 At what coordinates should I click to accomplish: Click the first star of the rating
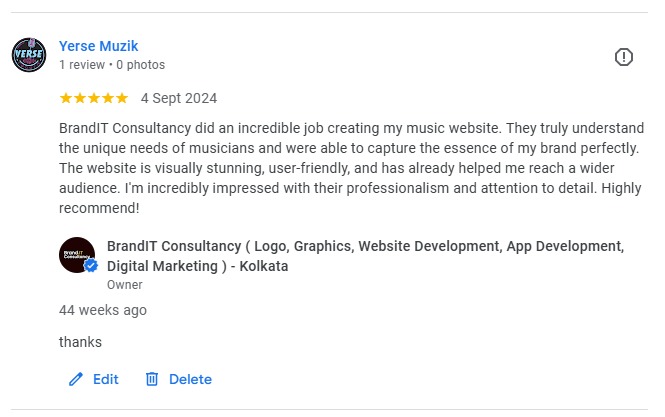(x=66, y=98)
